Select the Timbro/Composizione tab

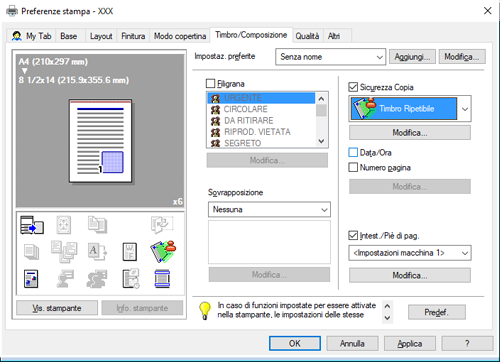251,35
